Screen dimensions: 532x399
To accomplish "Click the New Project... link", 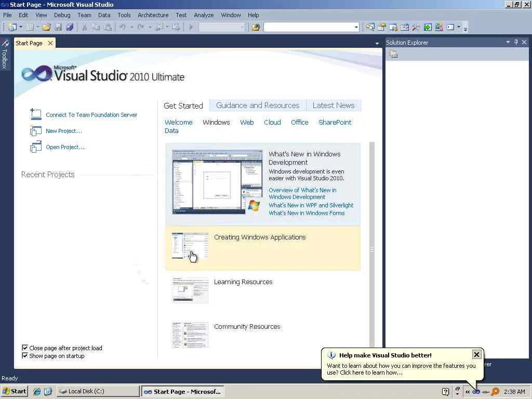I will click(64, 131).
